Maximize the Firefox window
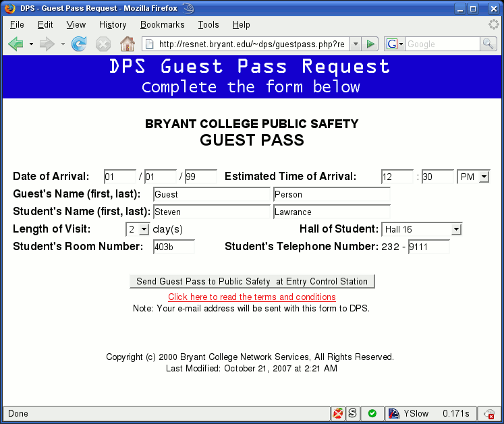Image resolution: width=504 pixels, height=424 pixels. click(473, 9)
